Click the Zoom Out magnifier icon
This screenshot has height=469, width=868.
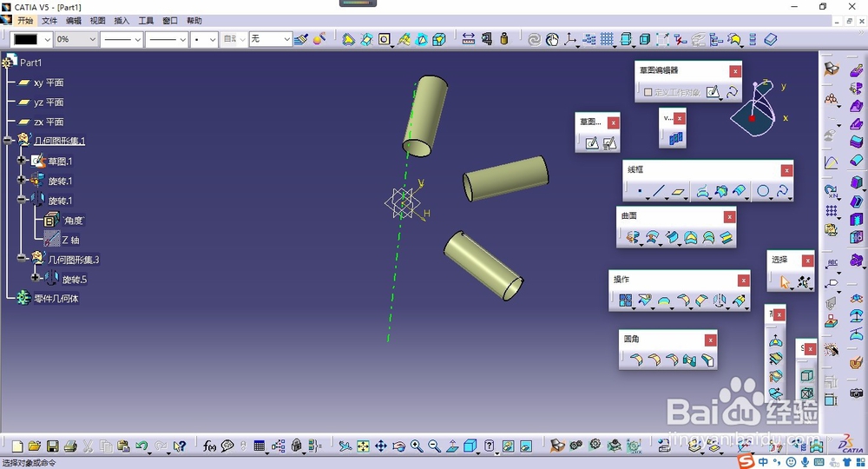[x=435, y=446]
